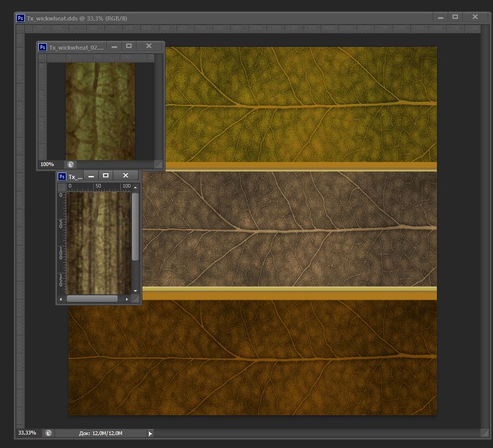Click the status icon beside the 33,33% zoom field

click(49, 433)
